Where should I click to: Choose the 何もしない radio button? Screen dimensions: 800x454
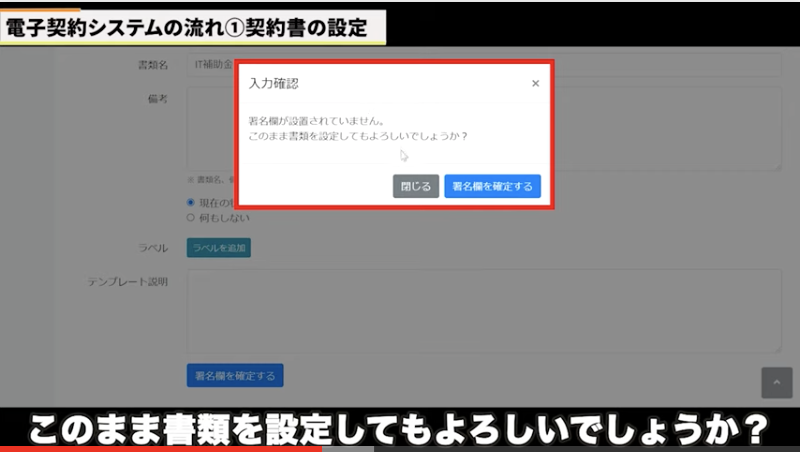(x=191, y=217)
